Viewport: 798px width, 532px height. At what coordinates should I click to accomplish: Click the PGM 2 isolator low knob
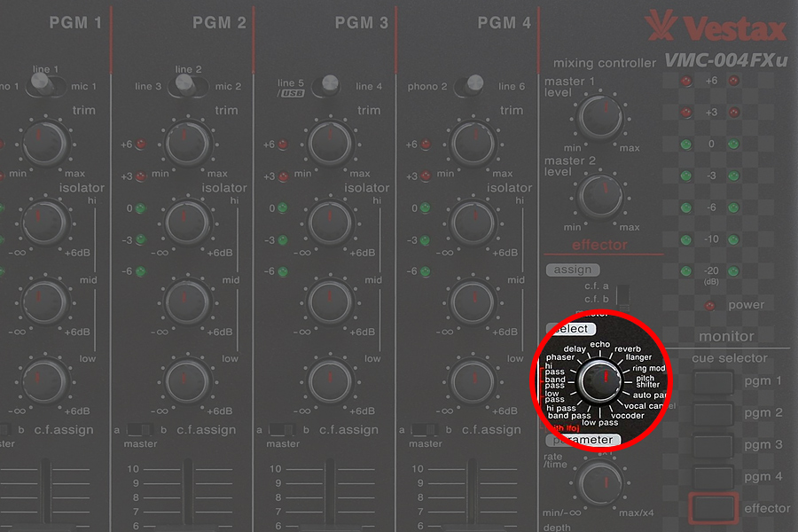tap(187, 380)
